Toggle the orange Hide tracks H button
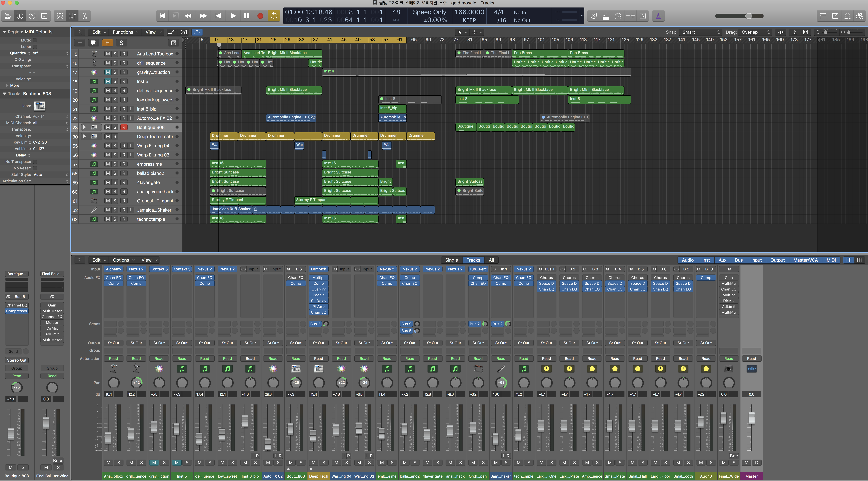 [107, 43]
